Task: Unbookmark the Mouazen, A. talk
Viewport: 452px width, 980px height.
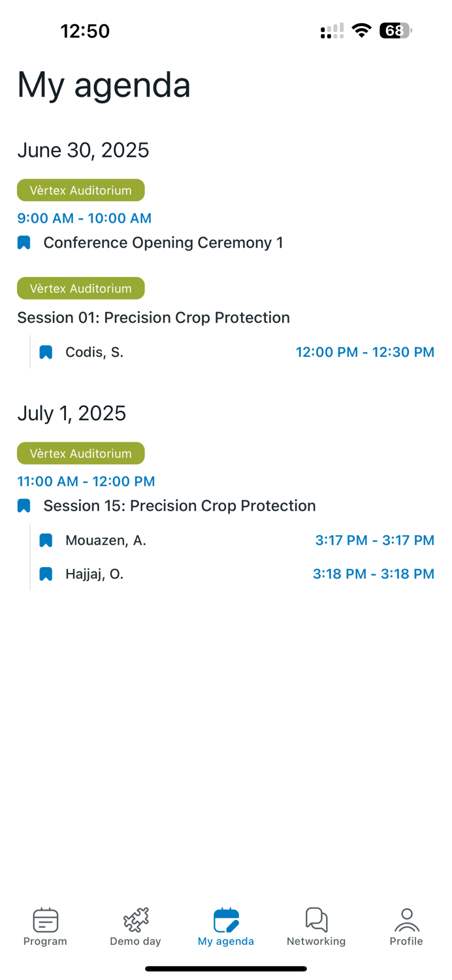Action: 45,540
